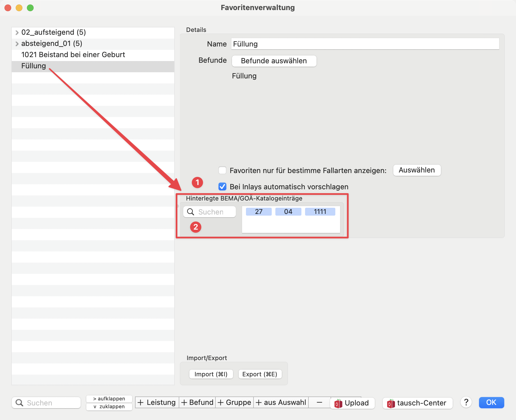Click the Name field containing Füllung
The width and height of the screenshot is (516, 420).
[365, 44]
